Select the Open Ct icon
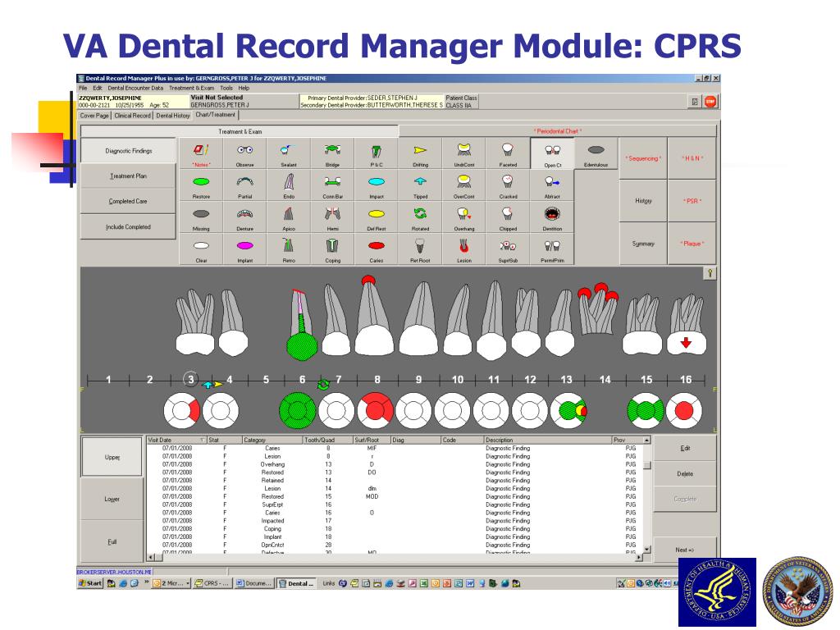Screen dimensions: 840x630 tap(552, 153)
